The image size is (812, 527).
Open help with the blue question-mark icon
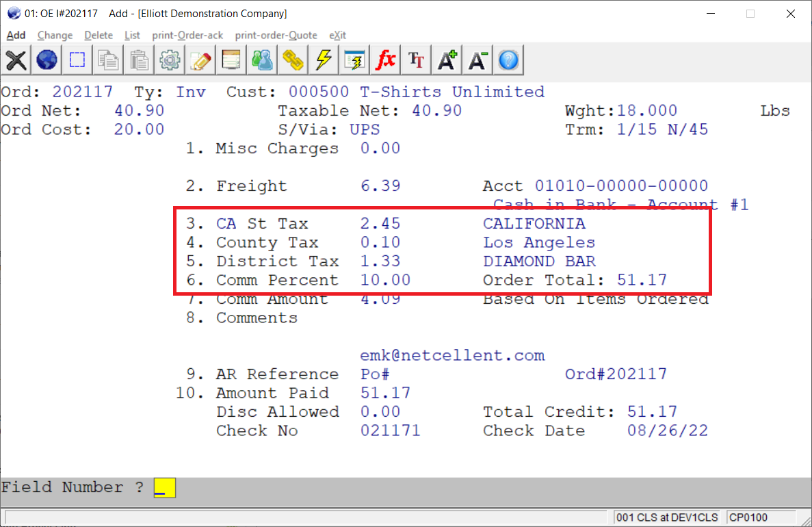point(508,60)
